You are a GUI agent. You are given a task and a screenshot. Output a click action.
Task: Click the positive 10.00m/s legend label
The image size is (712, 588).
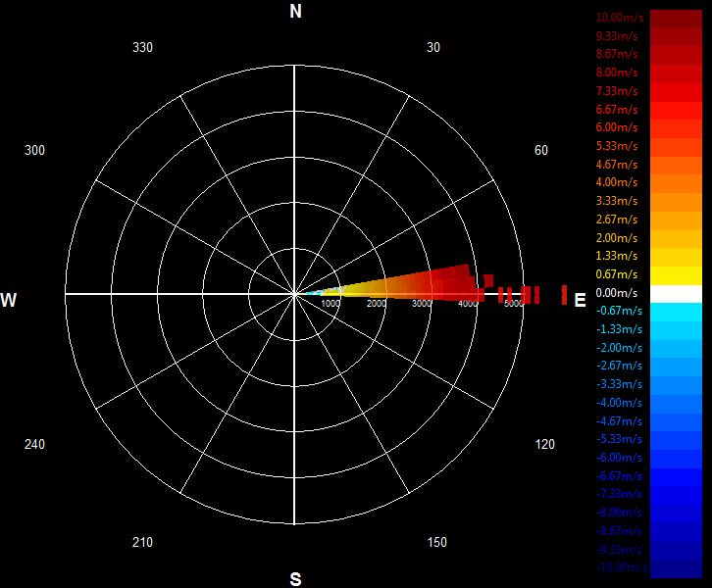620,18
